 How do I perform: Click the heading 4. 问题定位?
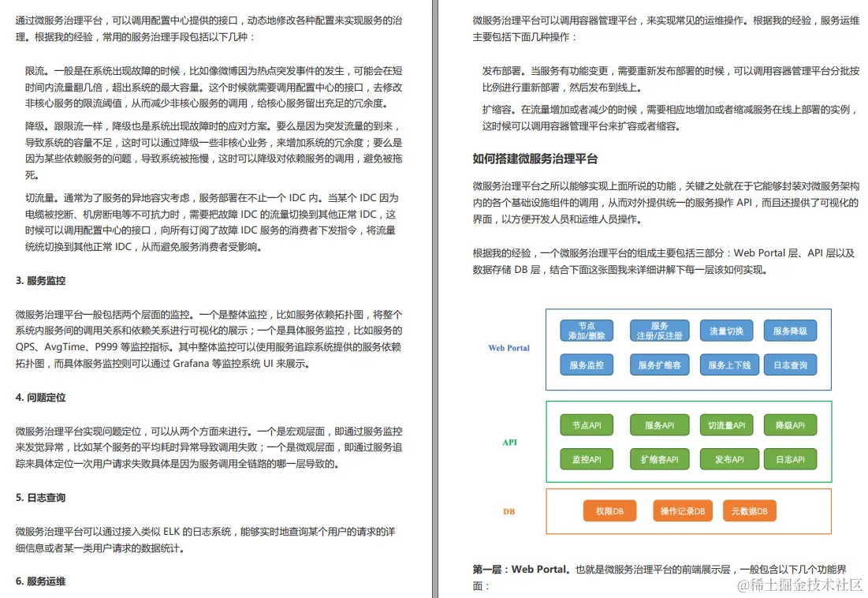pyautogui.click(x=40, y=398)
